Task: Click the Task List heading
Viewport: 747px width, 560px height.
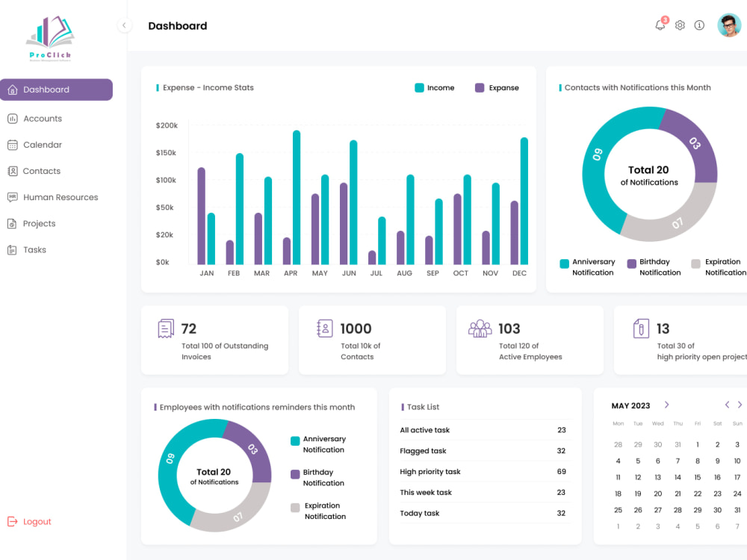Action: click(x=423, y=407)
